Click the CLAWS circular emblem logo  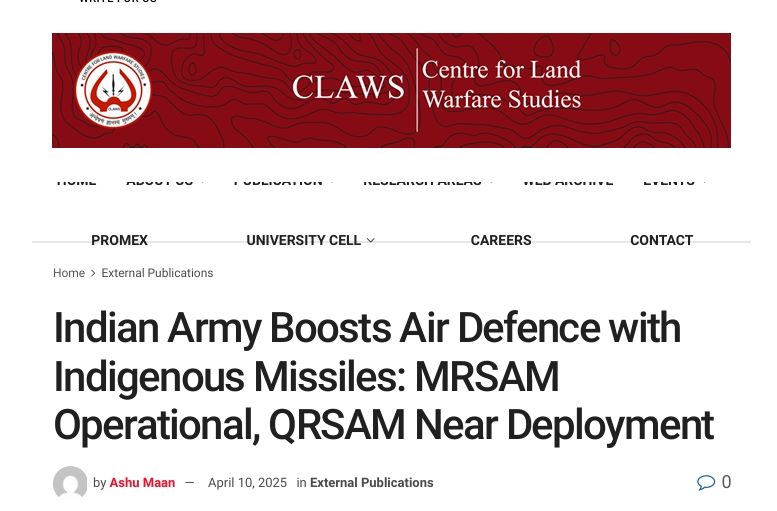point(113,90)
